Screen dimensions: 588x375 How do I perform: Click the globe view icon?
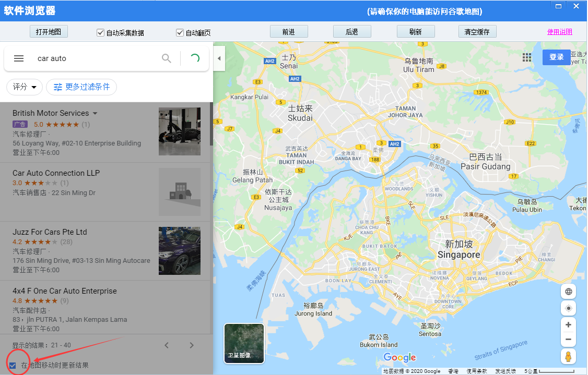tap(569, 292)
